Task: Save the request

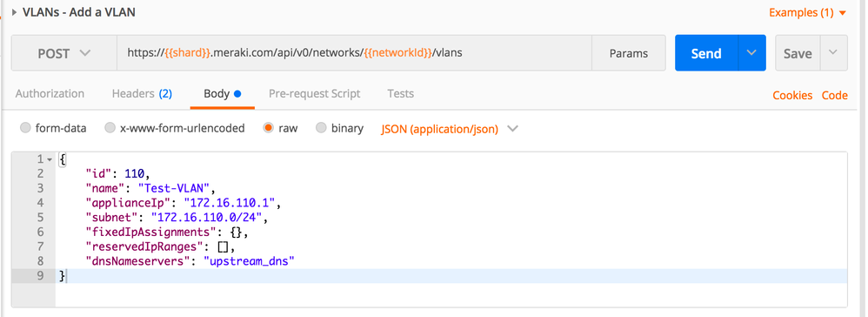Action: [x=798, y=53]
